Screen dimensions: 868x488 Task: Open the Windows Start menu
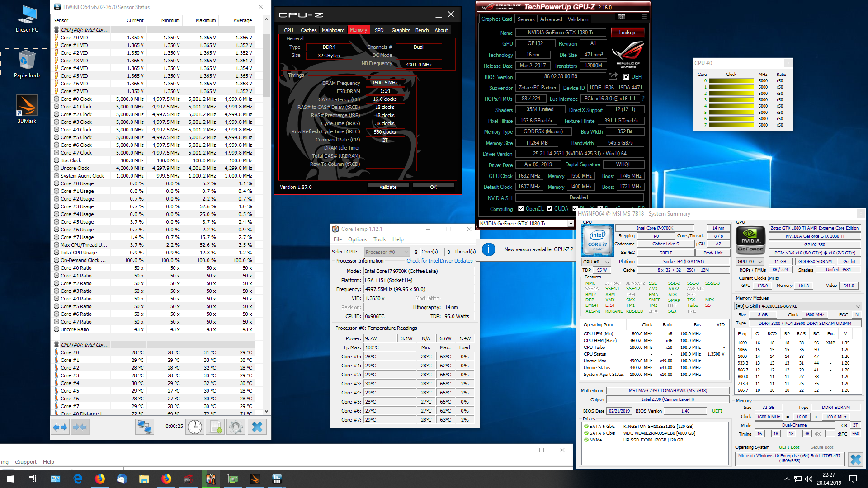pos(11,479)
